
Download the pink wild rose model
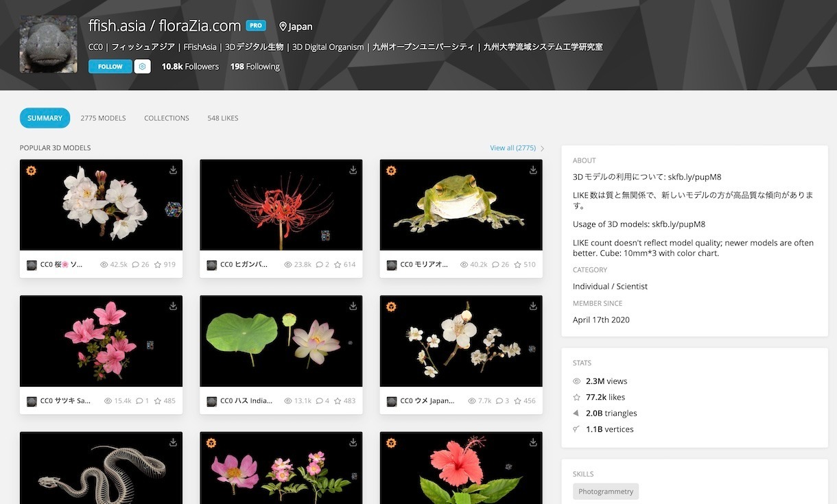353,442
